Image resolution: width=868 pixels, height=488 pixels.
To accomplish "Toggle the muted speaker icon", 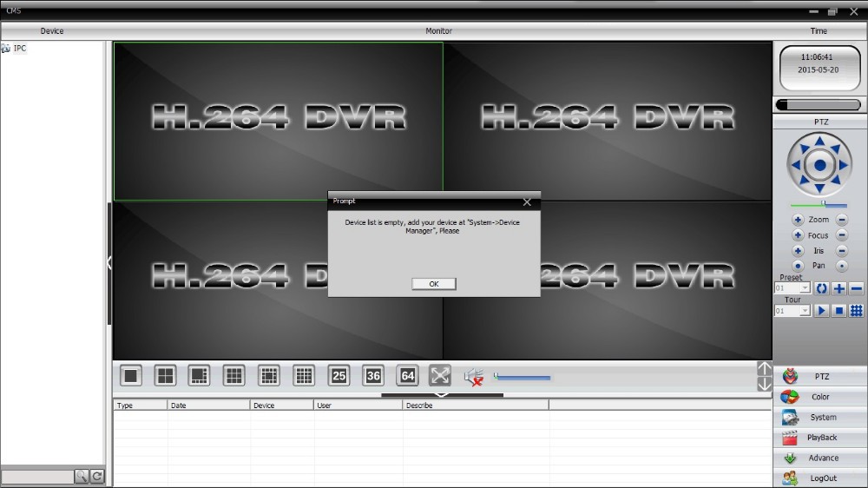I will [x=473, y=376].
